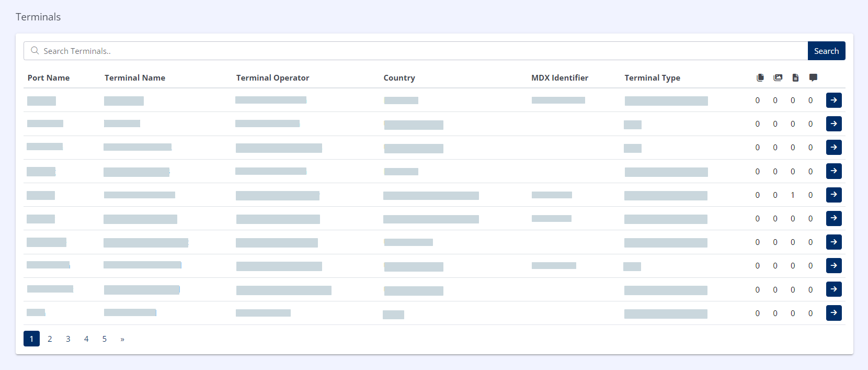Screen dimensions: 868x370
Task: Click the next pages » link
Action: click(122, 339)
